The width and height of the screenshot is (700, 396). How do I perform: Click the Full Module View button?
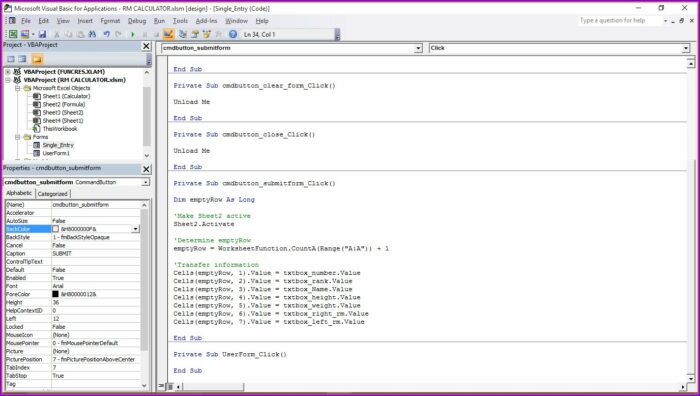point(170,386)
